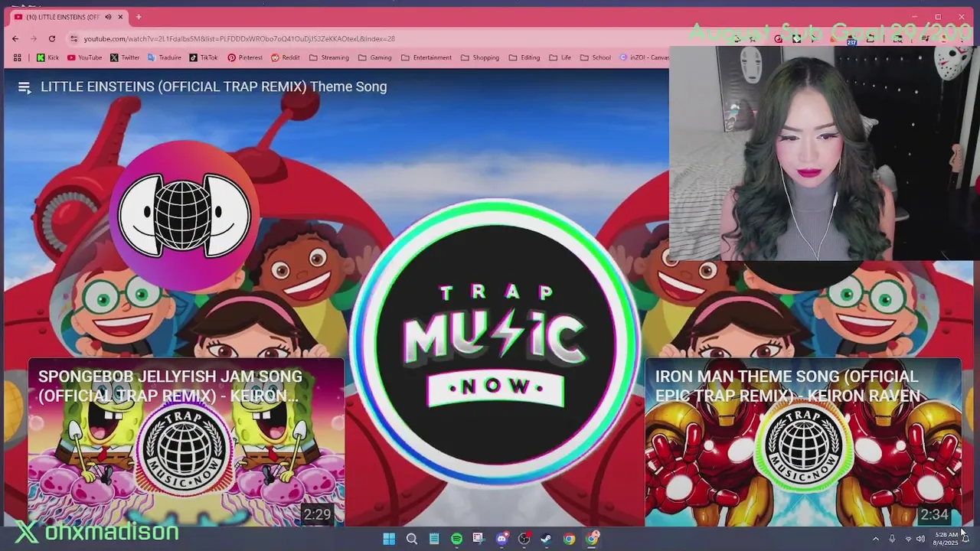The height and width of the screenshot is (551, 980).
Task: Open the Kick bookmark
Action: [47, 57]
